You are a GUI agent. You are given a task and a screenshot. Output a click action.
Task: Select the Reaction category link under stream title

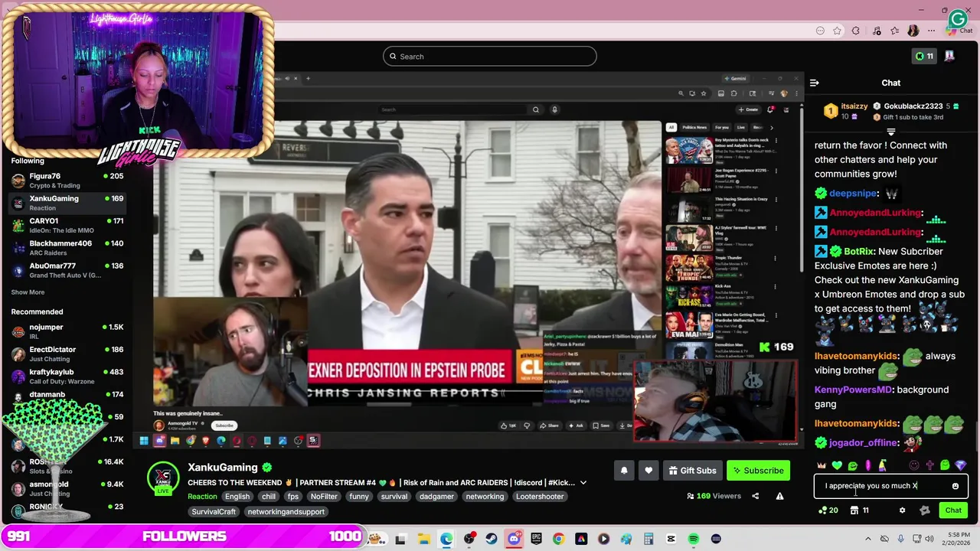point(203,497)
